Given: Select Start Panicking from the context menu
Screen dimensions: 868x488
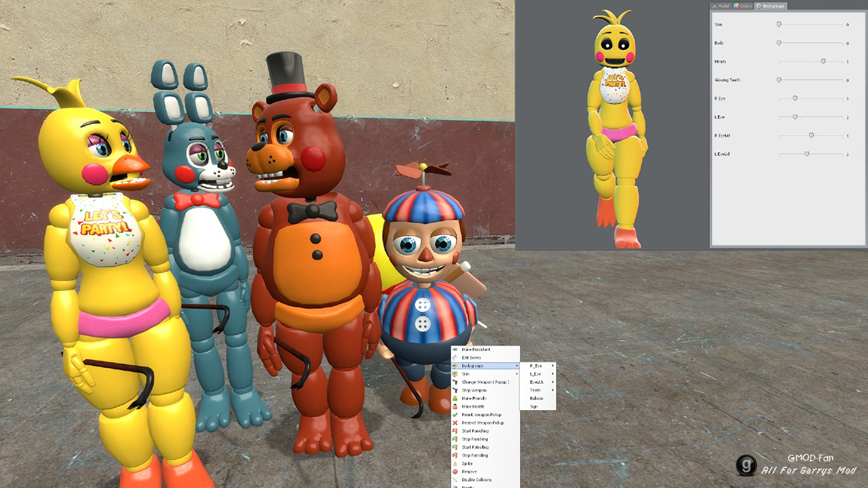Looking at the screenshot, I should 485,431.
